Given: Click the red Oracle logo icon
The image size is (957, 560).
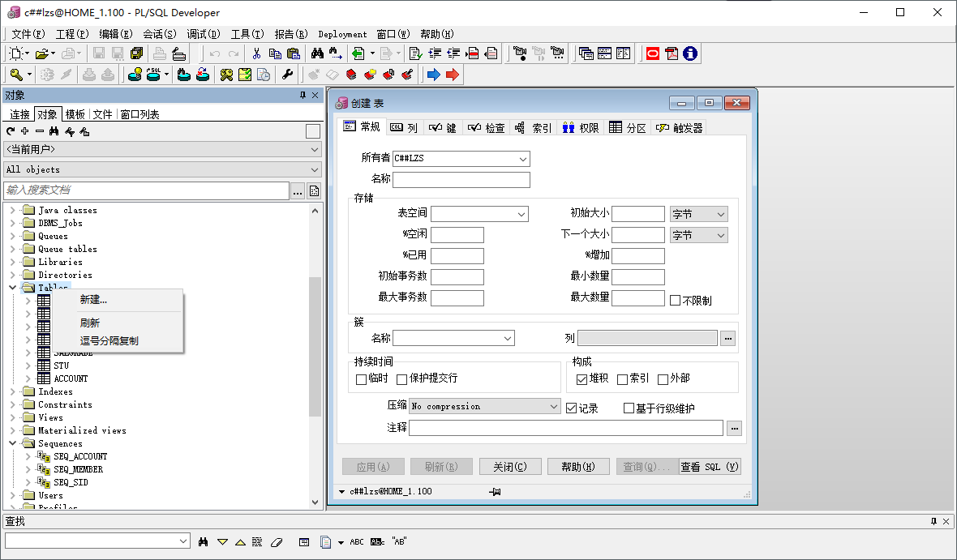Looking at the screenshot, I should click(652, 53).
